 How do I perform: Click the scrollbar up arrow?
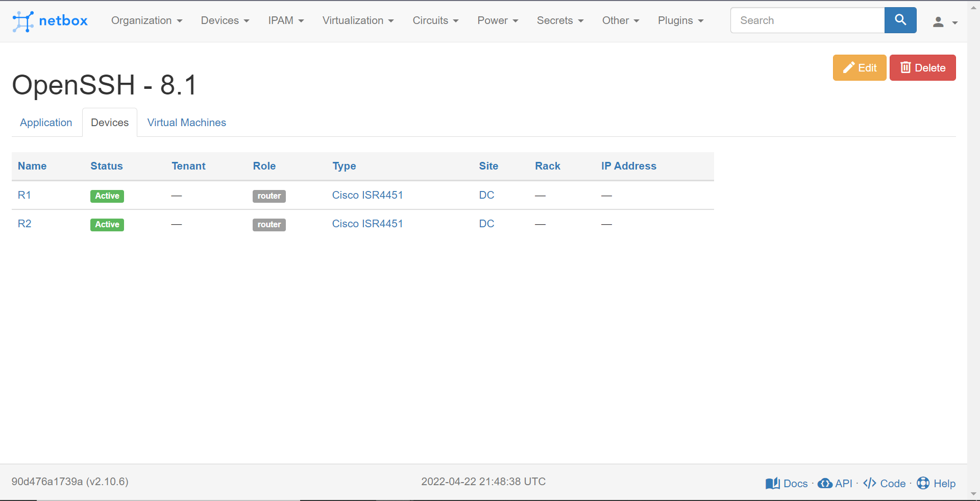pyautogui.click(x=973, y=7)
